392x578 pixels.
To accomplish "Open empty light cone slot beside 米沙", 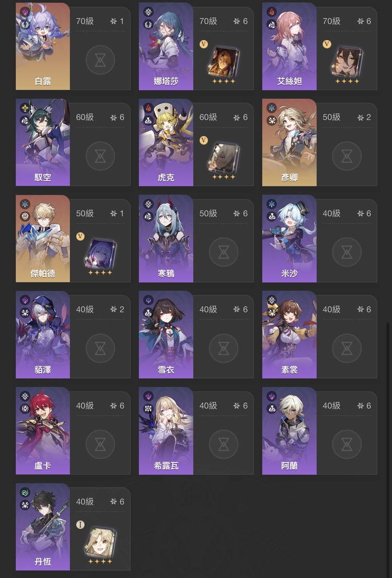I will pos(347,252).
